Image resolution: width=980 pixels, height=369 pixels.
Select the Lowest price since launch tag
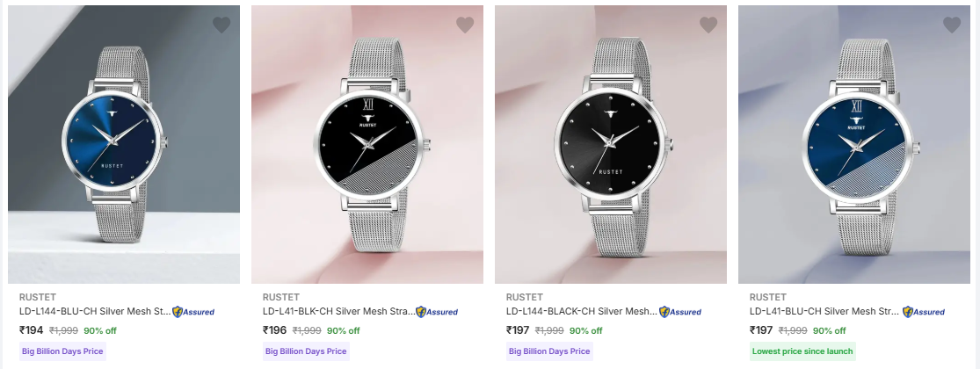(802, 351)
